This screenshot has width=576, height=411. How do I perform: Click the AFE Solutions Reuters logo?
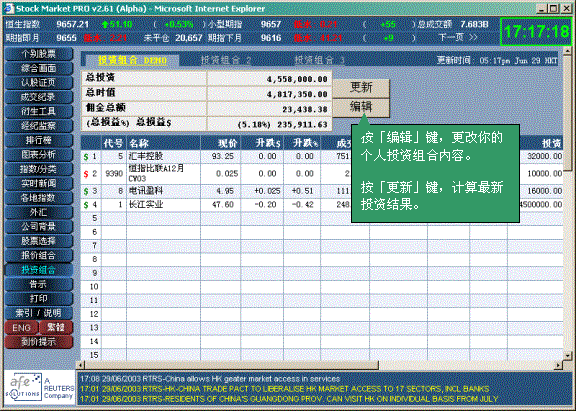coord(39,387)
